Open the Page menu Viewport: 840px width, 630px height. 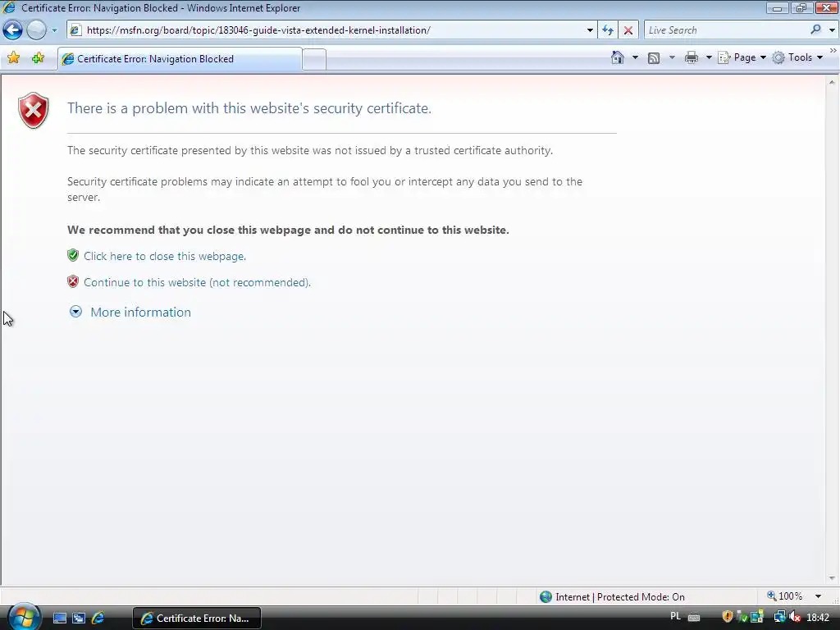click(x=742, y=57)
